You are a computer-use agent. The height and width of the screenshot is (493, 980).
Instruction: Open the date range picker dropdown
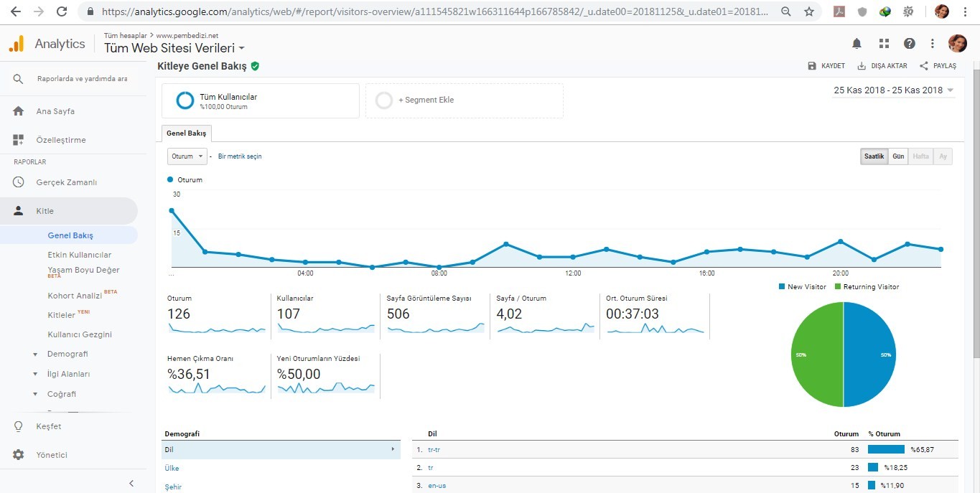click(894, 90)
